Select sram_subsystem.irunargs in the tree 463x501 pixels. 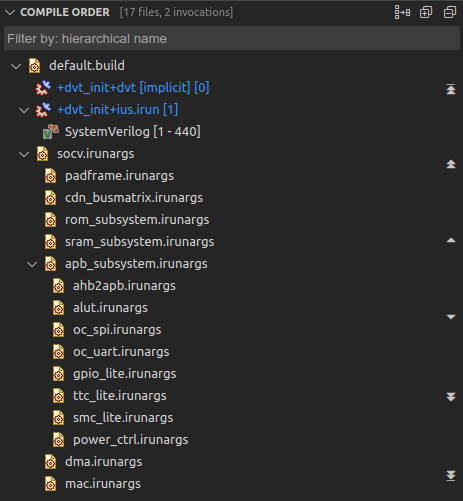(x=140, y=242)
